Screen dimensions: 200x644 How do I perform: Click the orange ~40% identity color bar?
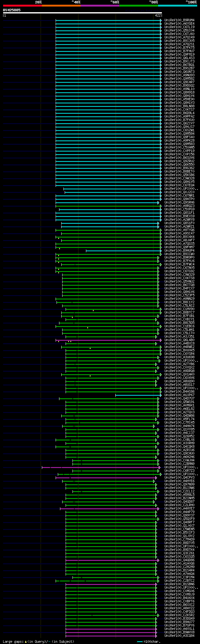pos(61,5)
